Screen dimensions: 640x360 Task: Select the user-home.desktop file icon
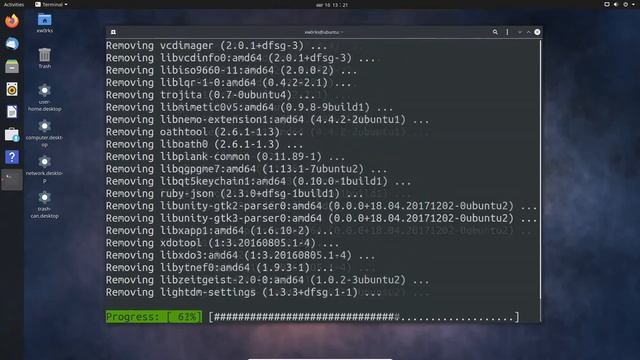click(44, 97)
